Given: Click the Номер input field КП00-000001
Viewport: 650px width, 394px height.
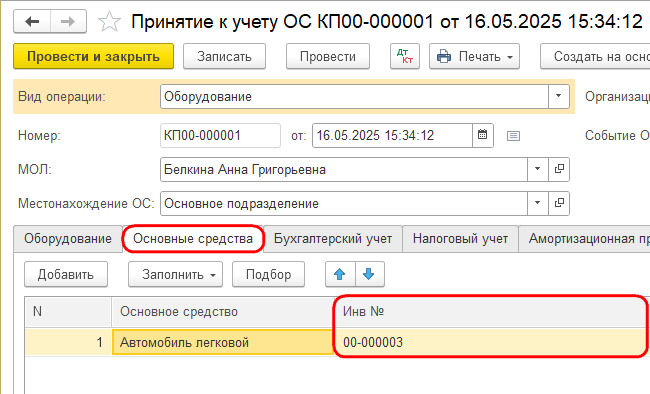Looking at the screenshot, I should (x=220, y=135).
